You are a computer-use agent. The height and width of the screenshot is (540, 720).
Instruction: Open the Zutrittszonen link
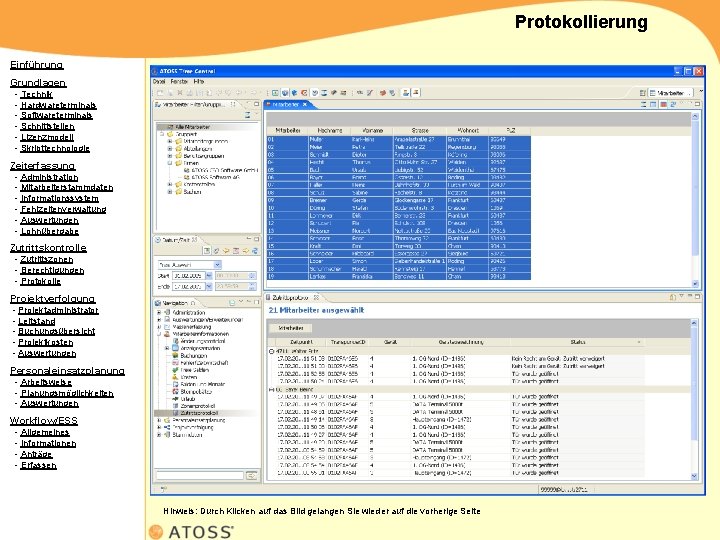pos(46,259)
